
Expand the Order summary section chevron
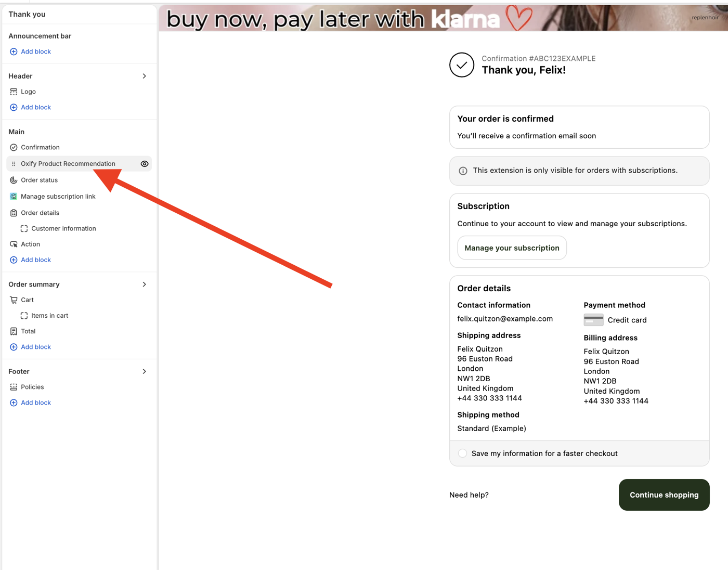(144, 284)
